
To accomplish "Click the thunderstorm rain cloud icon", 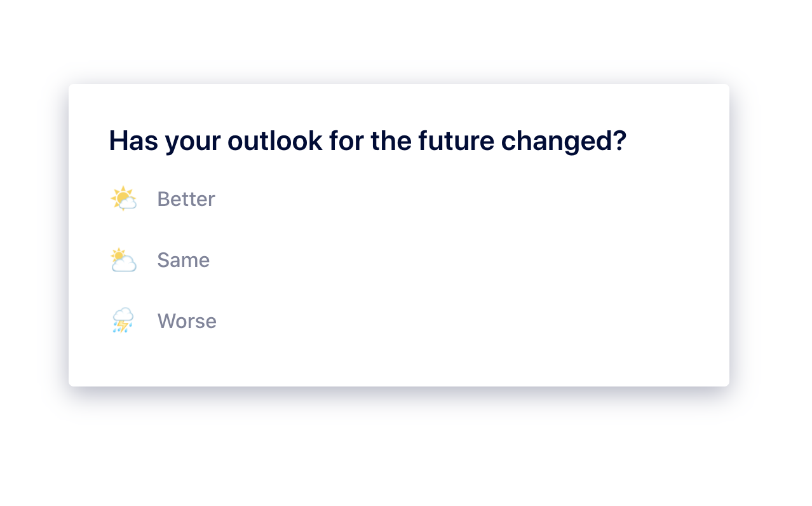I will pos(123,321).
